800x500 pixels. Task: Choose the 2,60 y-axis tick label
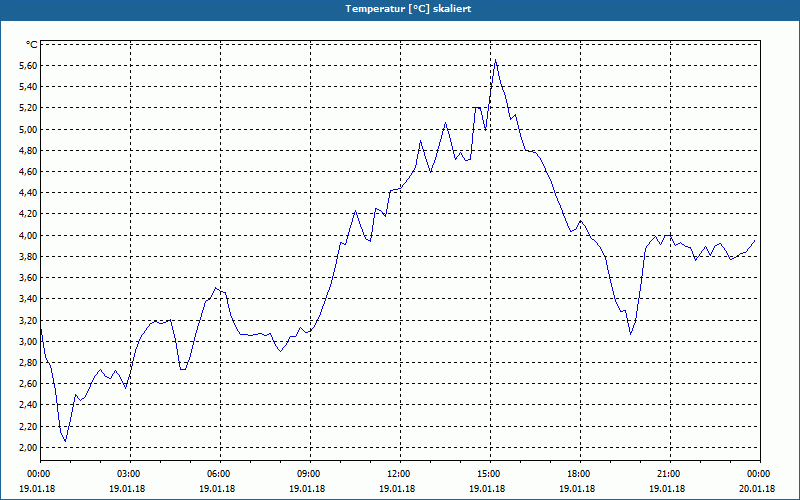coord(29,384)
